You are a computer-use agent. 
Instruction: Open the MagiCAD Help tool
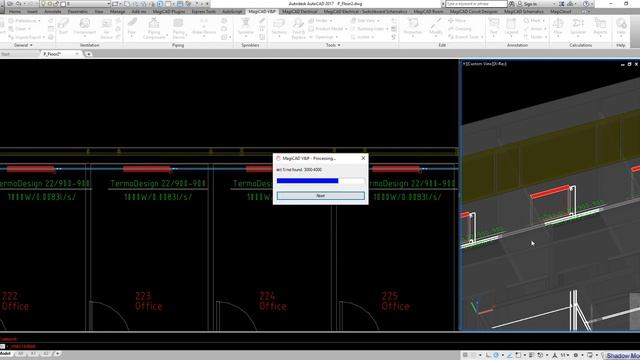621,27
